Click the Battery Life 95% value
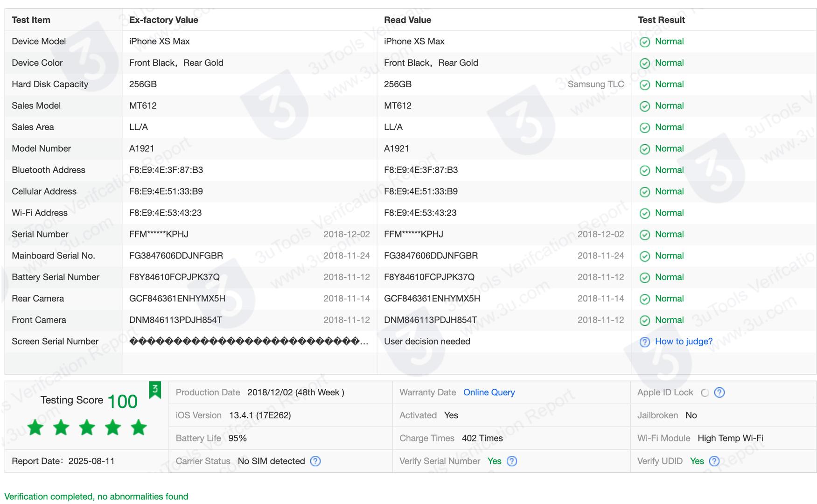This screenshot has height=504, width=817. pos(237,438)
